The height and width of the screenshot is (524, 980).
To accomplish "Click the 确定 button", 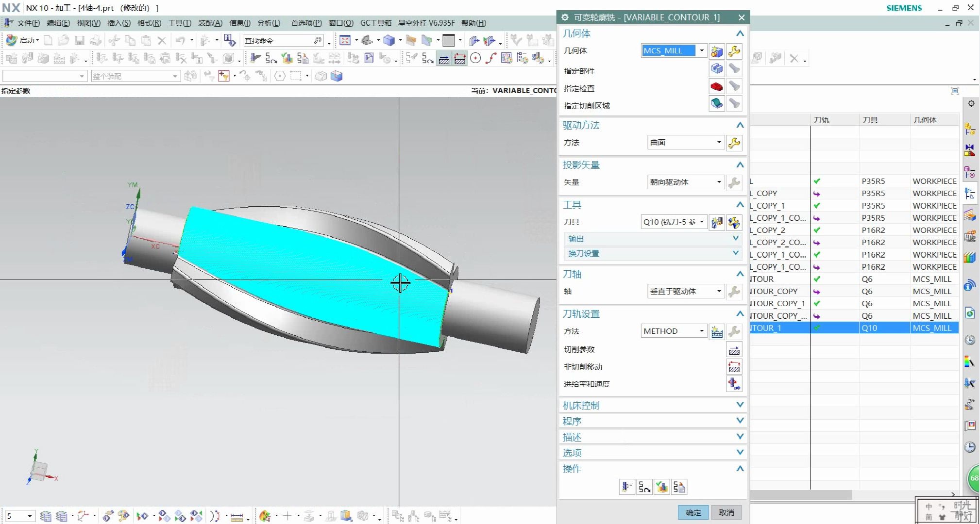I will tap(693, 512).
